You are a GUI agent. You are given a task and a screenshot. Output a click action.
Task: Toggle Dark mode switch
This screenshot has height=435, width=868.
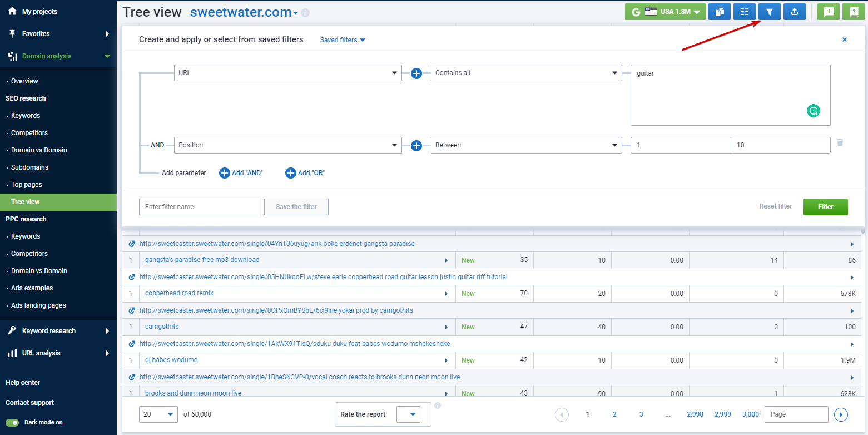pyautogui.click(x=12, y=422)
